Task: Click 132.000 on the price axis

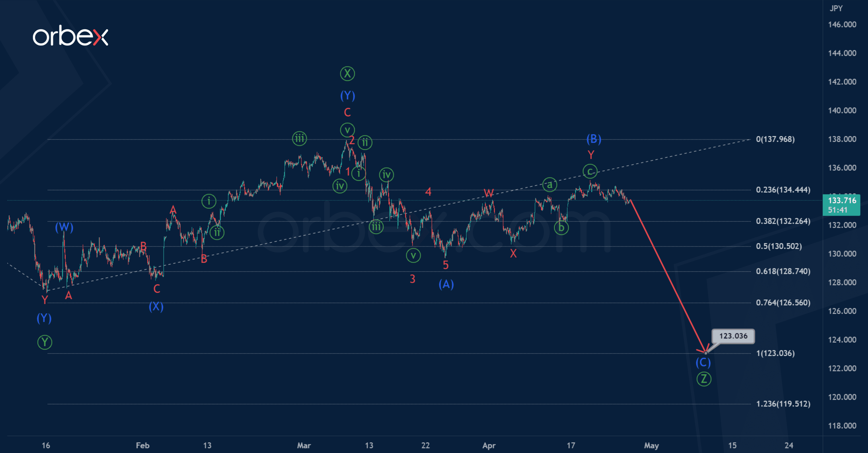Action: coord(842,225)
